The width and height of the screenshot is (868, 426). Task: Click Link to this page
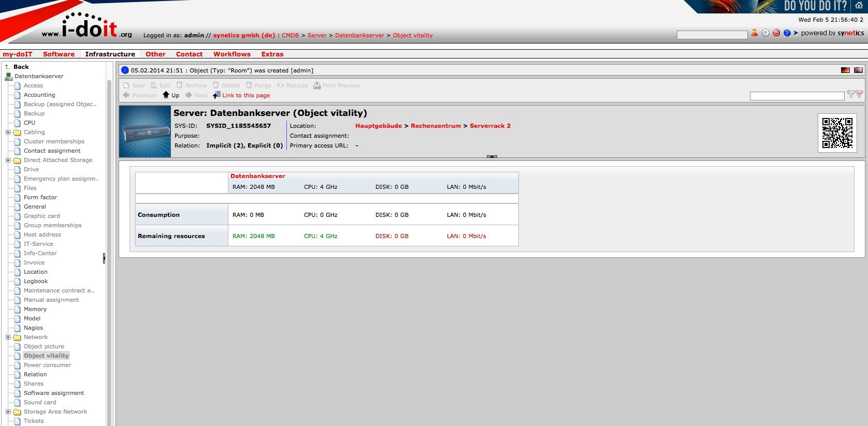(241, 95)
